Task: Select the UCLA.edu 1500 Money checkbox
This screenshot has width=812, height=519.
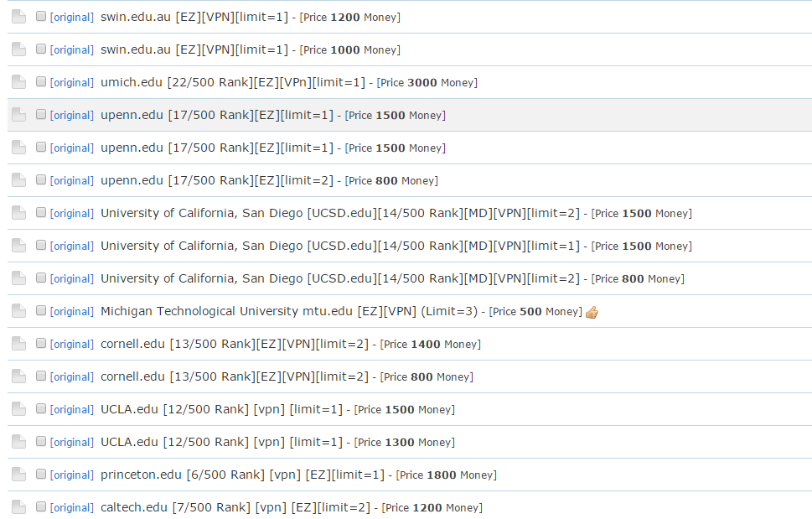Action: [41, 407]
